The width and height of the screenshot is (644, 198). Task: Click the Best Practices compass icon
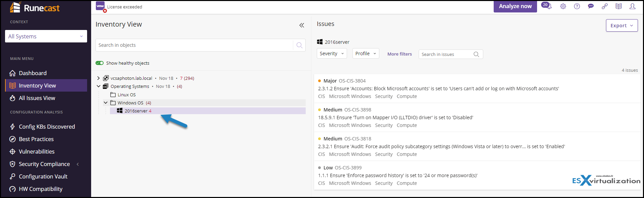coord(12,139)
